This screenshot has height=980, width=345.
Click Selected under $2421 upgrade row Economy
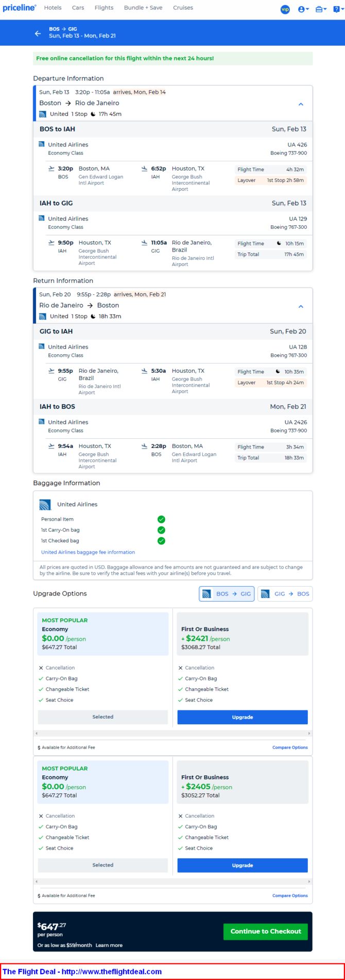(x=103, y=717)
